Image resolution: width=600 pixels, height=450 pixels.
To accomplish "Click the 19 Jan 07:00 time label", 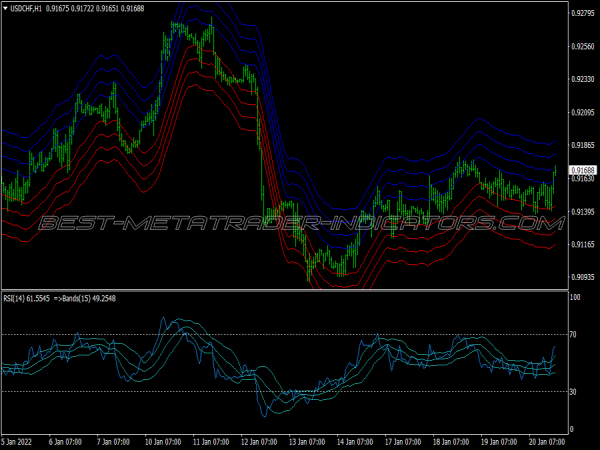I will [x=499, y=442].
